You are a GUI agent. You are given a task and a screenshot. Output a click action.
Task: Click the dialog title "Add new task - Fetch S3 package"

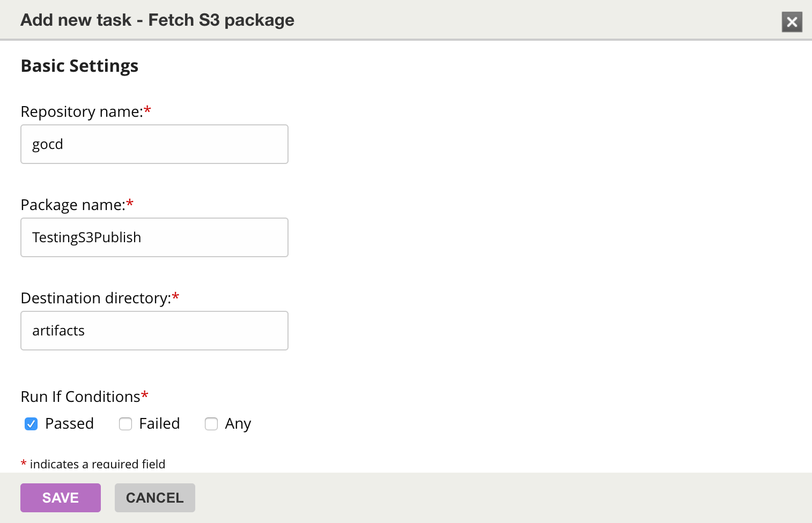(158, 20)
